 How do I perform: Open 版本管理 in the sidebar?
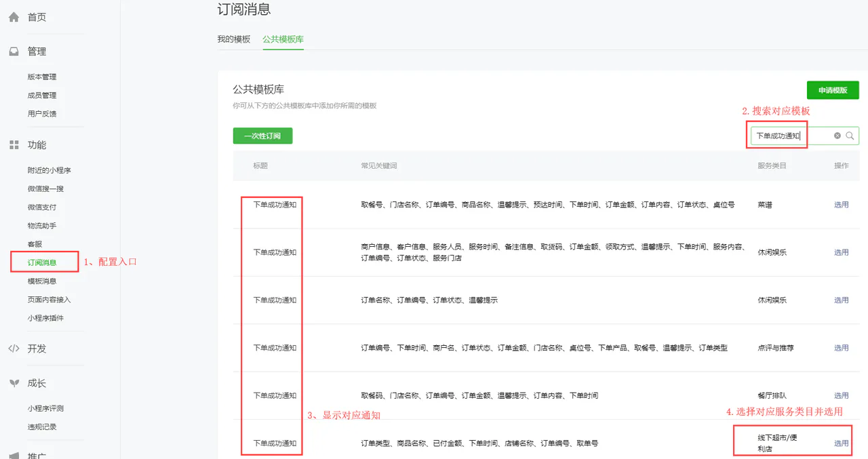coord(42,77)
